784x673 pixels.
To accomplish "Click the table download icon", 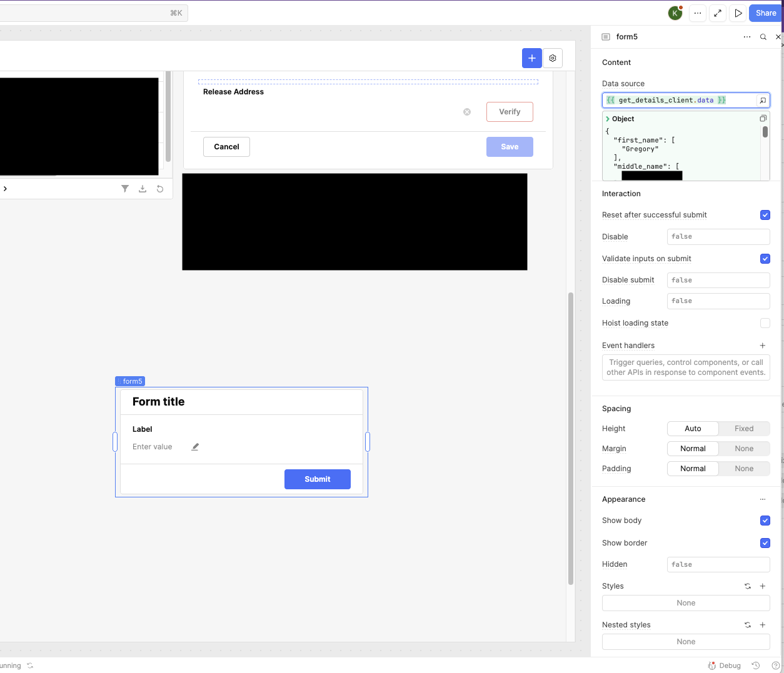I will pyautogui.click(x=143, y=189).
